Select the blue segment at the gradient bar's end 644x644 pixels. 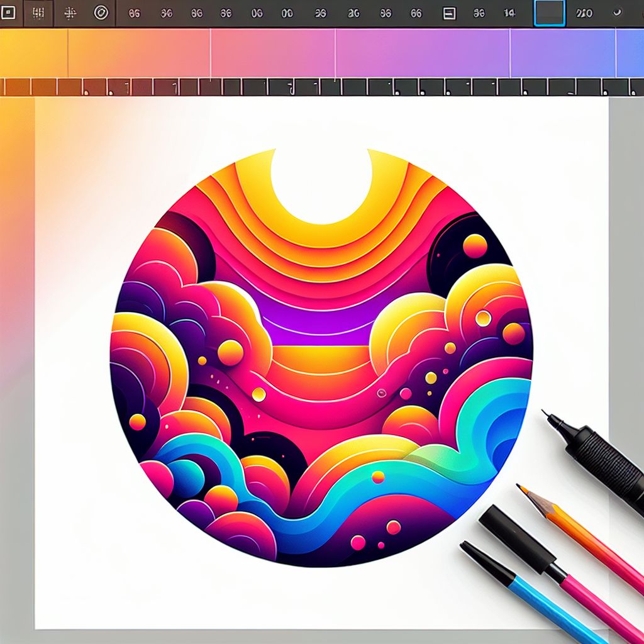click(630, 53)
